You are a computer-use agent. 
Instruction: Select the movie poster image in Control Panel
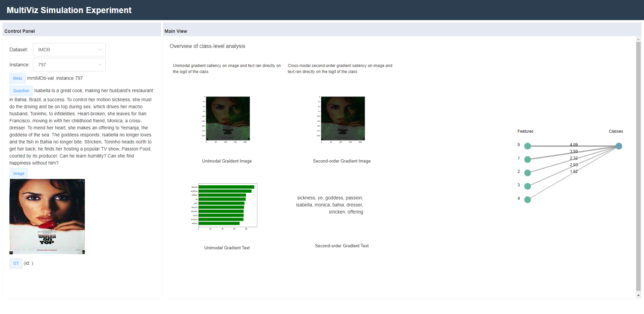47,216
